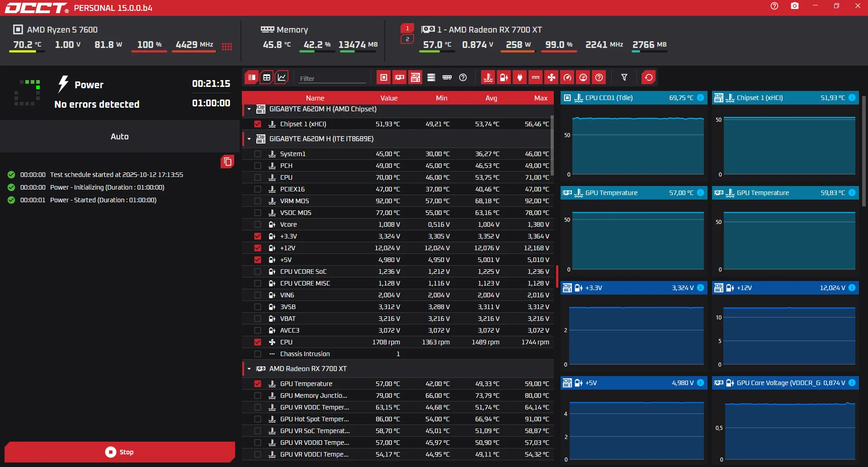Open info for the CPU CCD1 (Tdie) graph

pos(700,98)
